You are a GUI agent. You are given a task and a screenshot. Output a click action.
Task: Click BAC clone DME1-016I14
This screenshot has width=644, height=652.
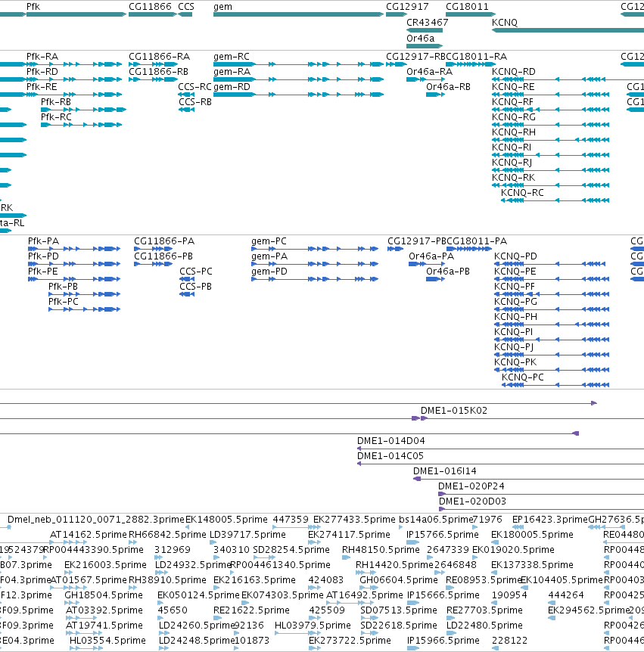pos(528,479)
